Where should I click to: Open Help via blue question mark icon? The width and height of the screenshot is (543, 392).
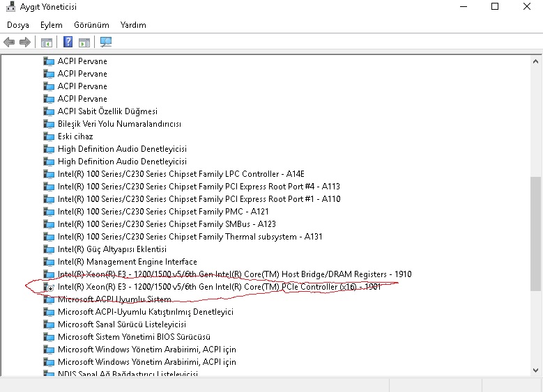coord(68,42)
